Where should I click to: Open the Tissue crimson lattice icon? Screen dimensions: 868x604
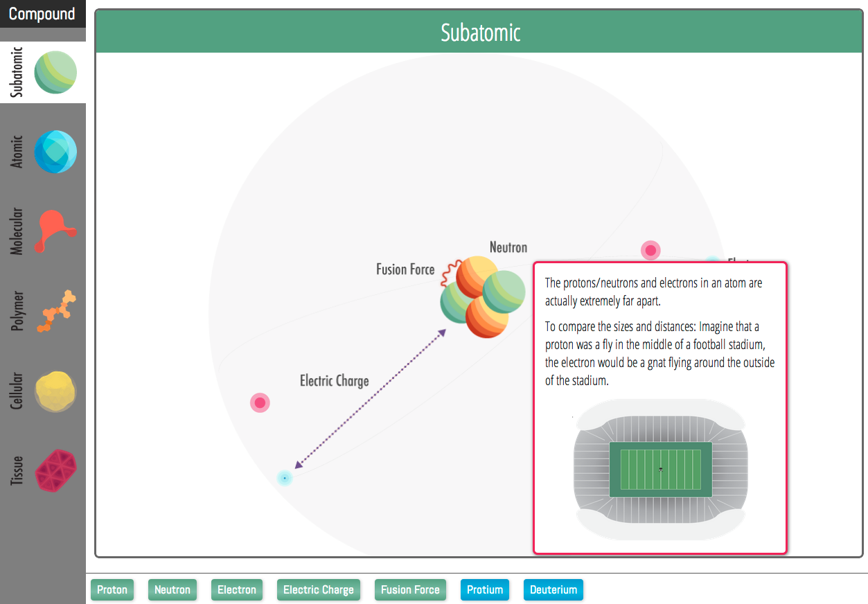(x=55, y=471)
